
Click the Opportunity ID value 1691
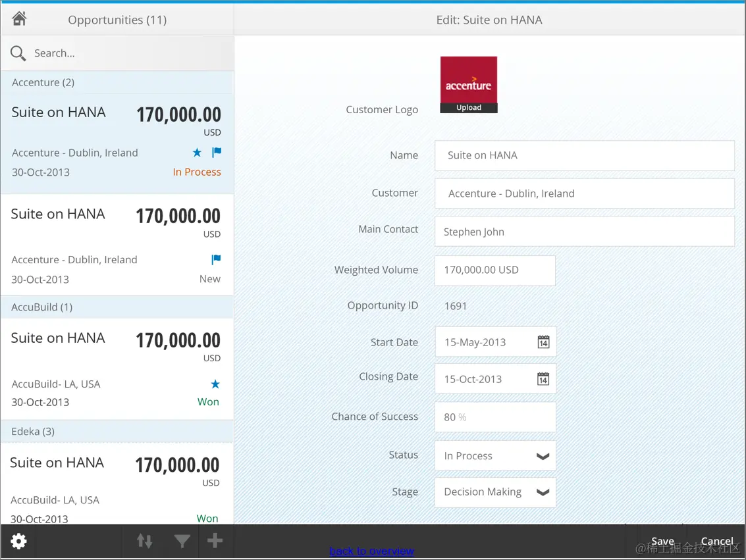[x=456, y=306]
